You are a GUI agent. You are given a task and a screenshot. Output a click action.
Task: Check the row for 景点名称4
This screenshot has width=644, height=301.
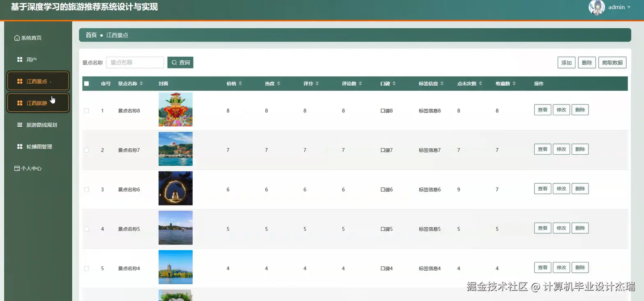pos(86,268)
